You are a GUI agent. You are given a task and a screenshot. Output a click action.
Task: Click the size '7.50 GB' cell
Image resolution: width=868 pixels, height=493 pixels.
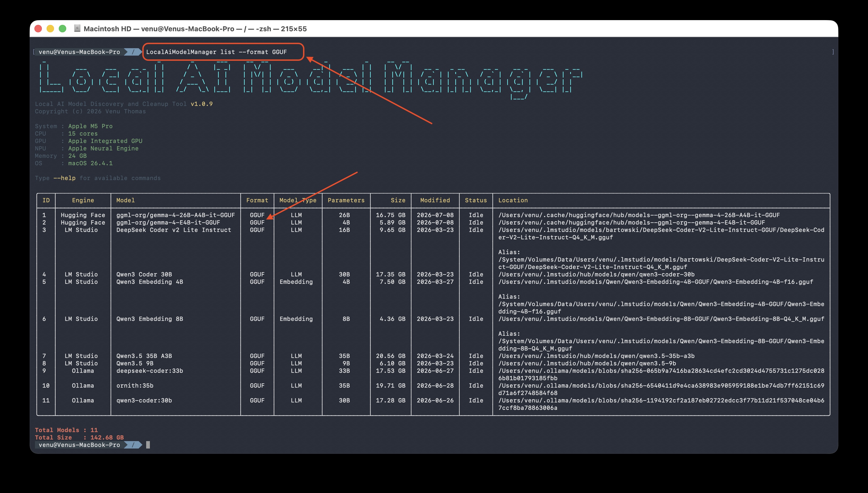(392, 282)
